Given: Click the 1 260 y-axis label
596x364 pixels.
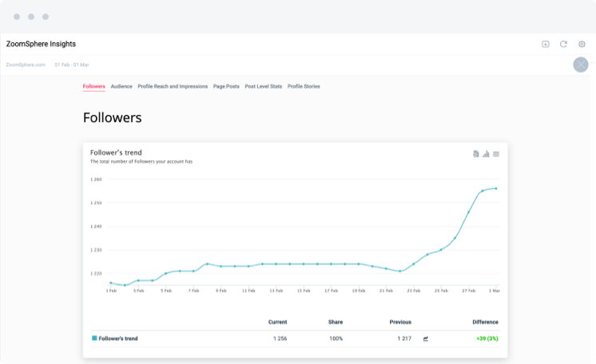Looking at the screenshot, I should (96, 180).
